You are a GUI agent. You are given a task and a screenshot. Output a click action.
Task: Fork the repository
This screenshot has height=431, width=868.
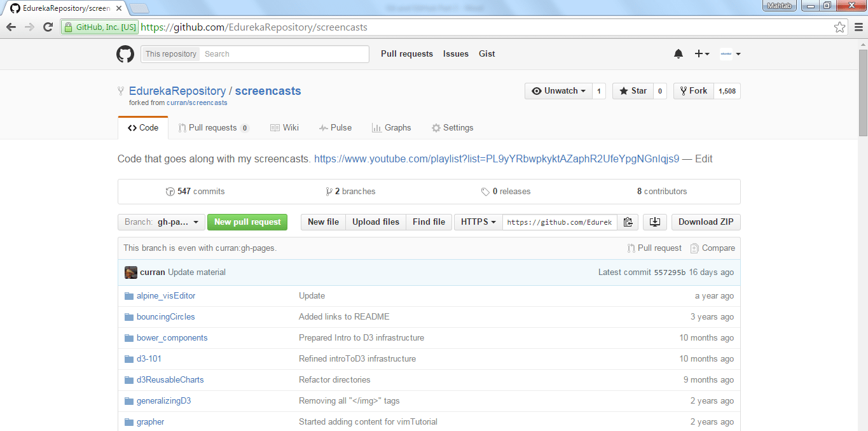[x=694, y=91]
